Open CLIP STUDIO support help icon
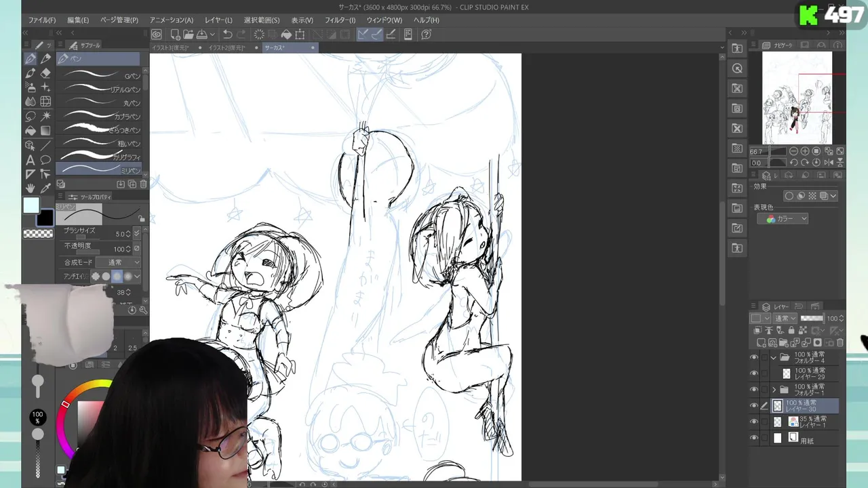 pyautogui.click(x=427, y=35)
